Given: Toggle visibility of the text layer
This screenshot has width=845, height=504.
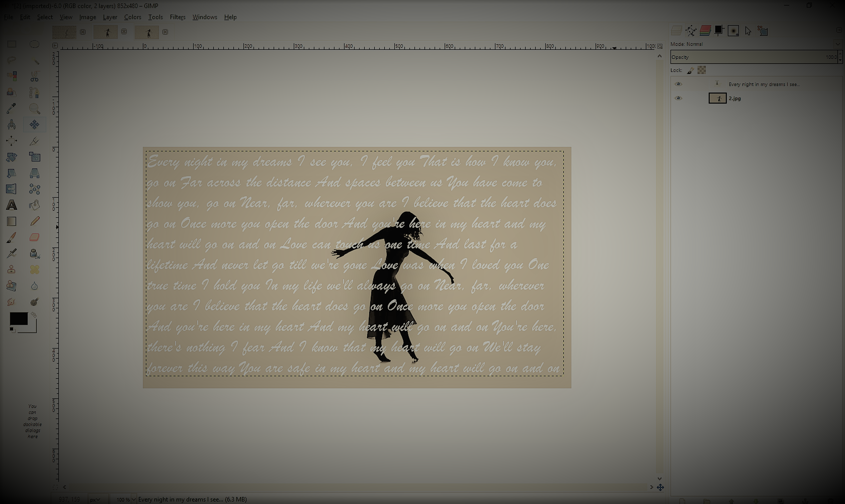Looking at the screenshot, I should [678, 84].
